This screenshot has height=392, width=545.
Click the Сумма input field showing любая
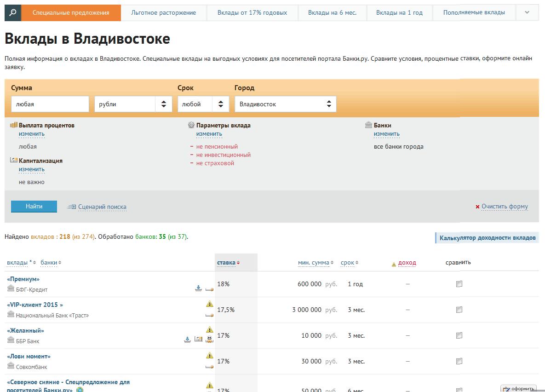tap(50, 104)
